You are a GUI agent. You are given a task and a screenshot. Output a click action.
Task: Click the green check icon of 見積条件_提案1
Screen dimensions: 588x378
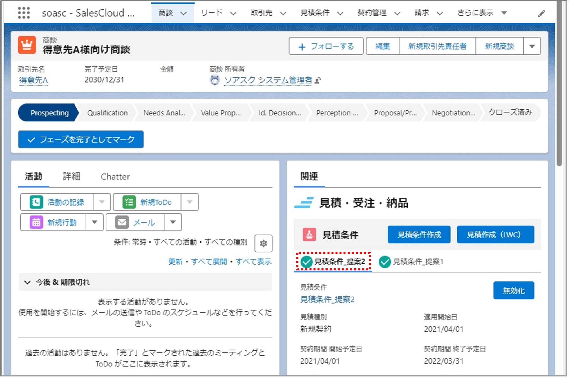click(385, 262)
